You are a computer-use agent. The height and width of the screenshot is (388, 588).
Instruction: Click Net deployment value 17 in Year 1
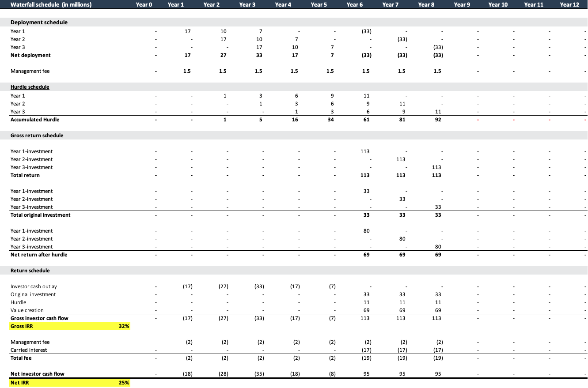pyautogui.click(x=187, y=55)
